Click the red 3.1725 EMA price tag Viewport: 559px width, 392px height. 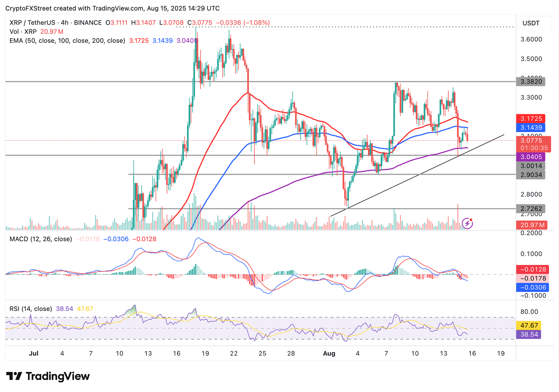(x=531, y=119)
